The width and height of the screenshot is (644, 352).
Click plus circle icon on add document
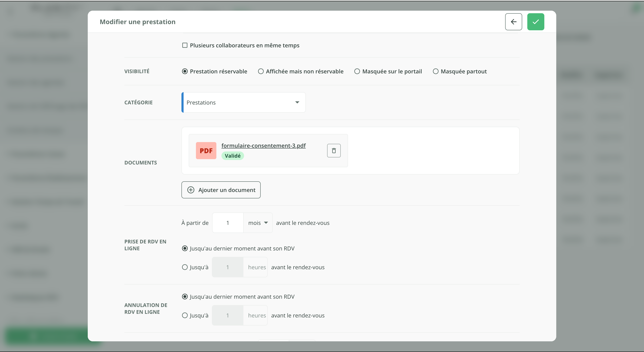pyautogui.click(x=191, y=190)
